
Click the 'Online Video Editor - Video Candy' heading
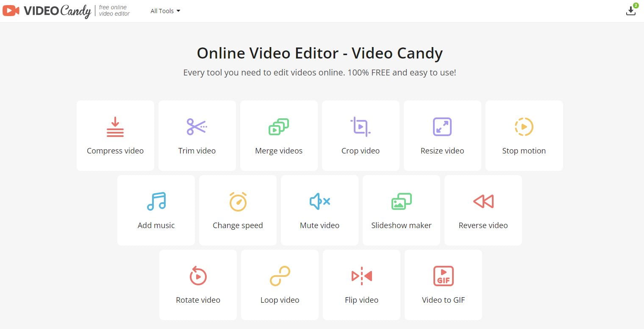pos(320,53)
